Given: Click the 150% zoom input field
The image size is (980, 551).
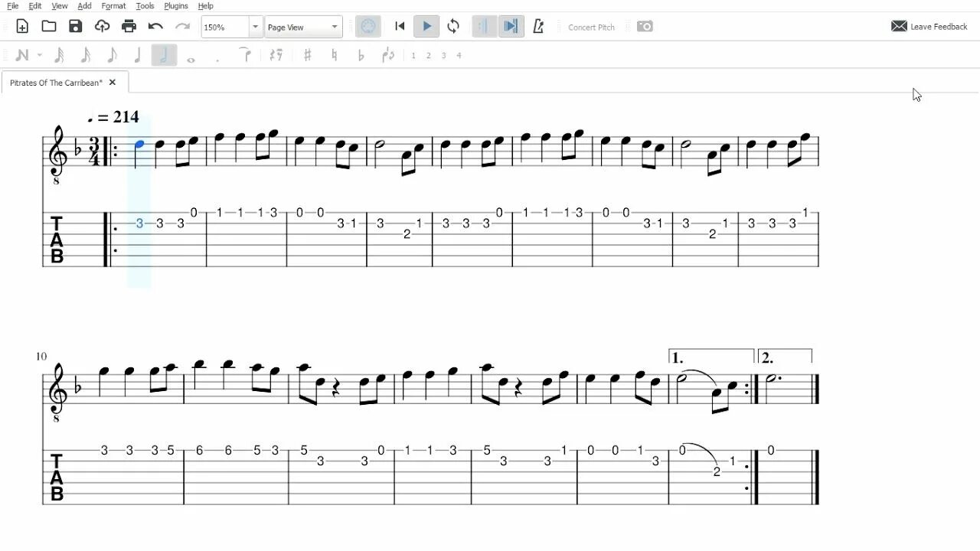Looking at the screenshot, I should tap(225, 27).
